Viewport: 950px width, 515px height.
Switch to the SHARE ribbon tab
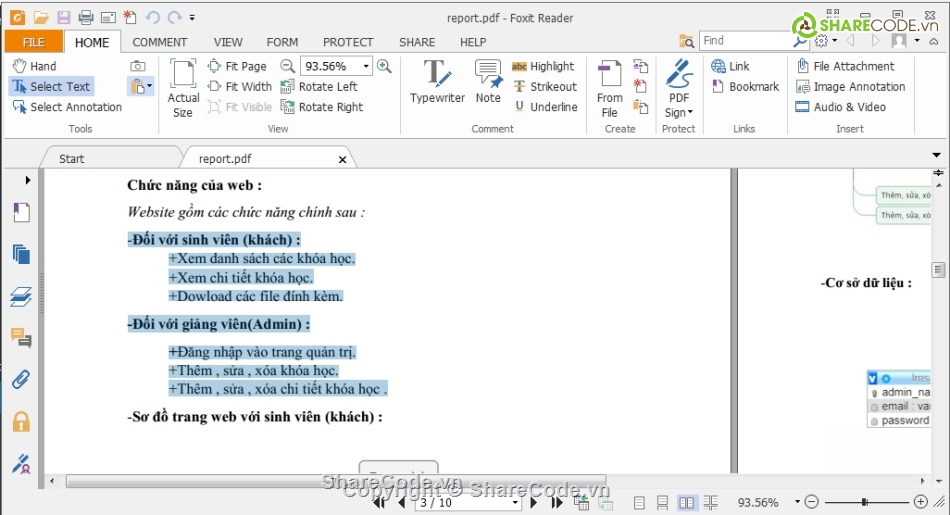[417, 42]
